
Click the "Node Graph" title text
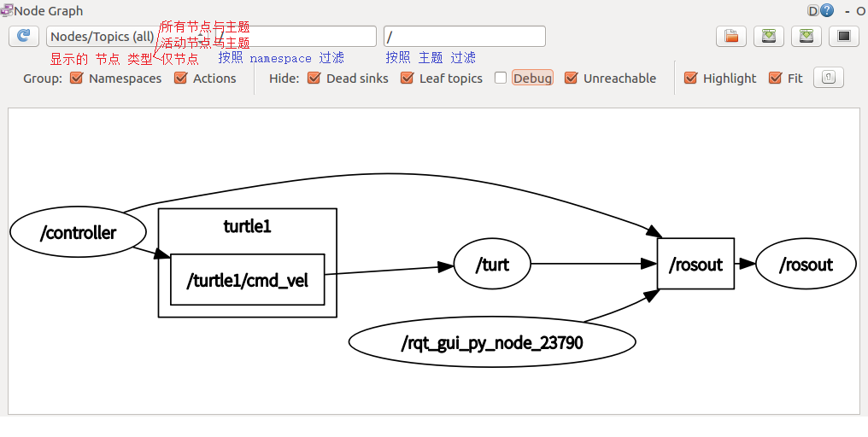tap(49, 10)
